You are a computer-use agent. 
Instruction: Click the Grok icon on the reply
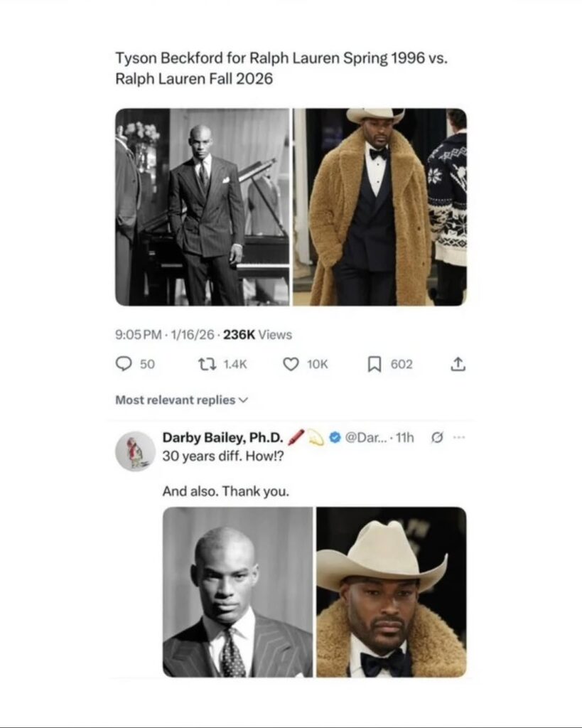pos(438,438)
